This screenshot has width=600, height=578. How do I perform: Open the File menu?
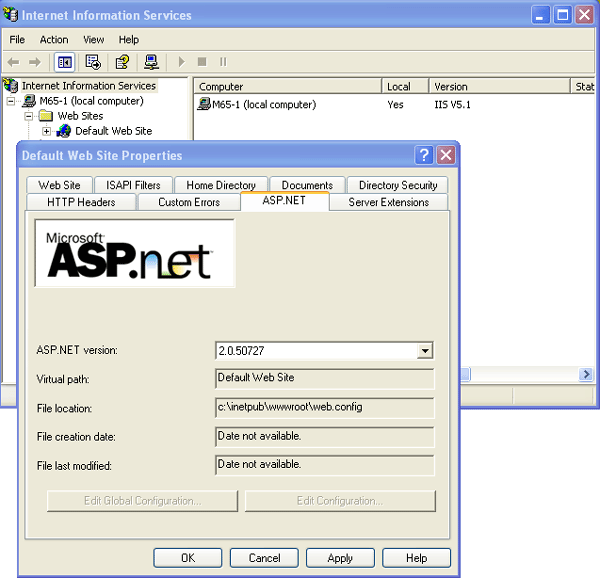(x=17, y=40)
